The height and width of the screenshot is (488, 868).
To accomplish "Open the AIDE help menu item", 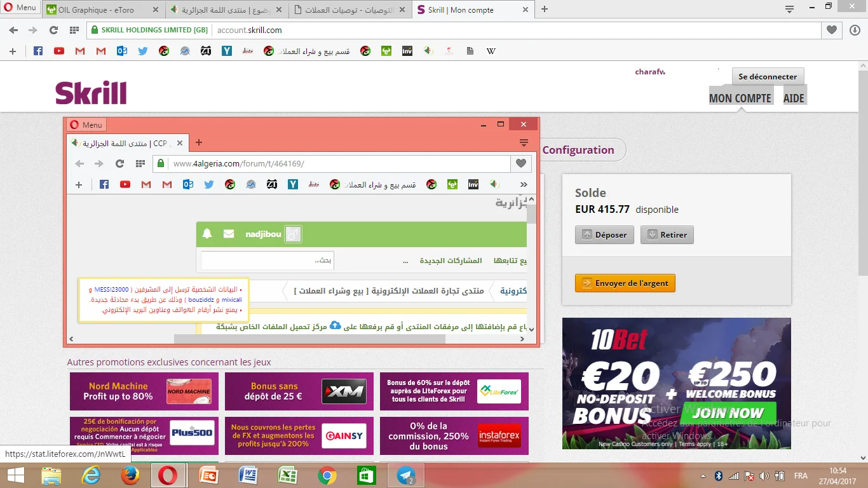I will pyautogui.click(x=794, y=98).
